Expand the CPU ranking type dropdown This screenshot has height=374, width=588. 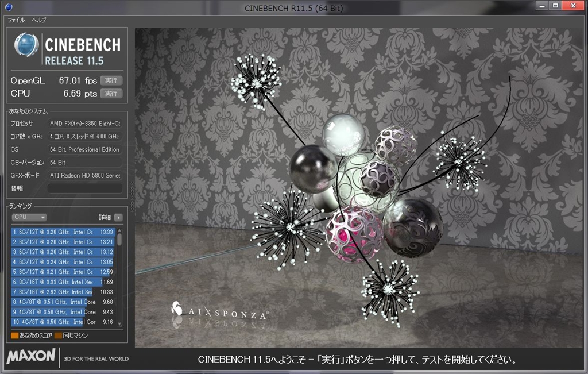pos(29,217)
